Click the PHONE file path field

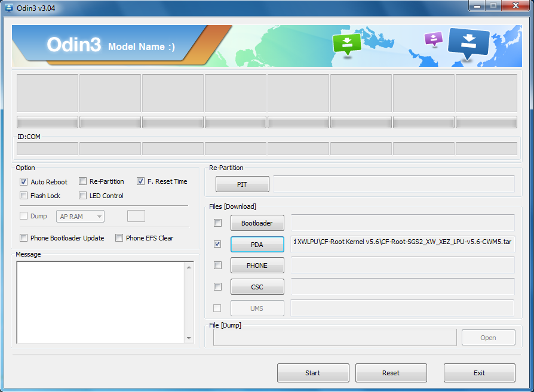point(403,265)
